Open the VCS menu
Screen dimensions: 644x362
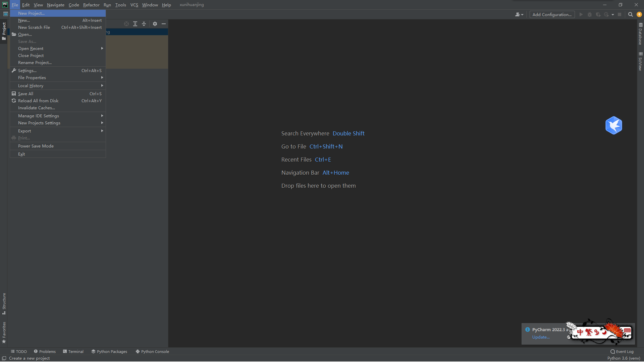point(134,5)
